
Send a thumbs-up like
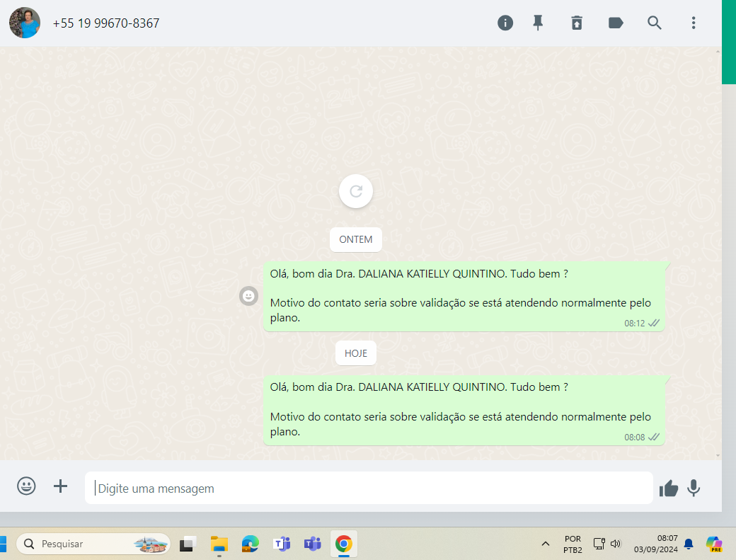tap(669, 488)
